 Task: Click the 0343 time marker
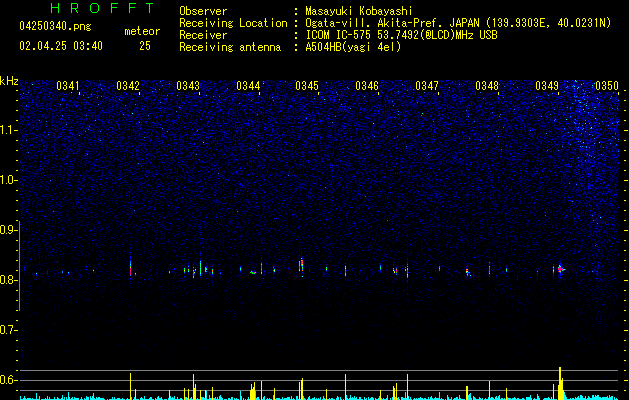188,86
